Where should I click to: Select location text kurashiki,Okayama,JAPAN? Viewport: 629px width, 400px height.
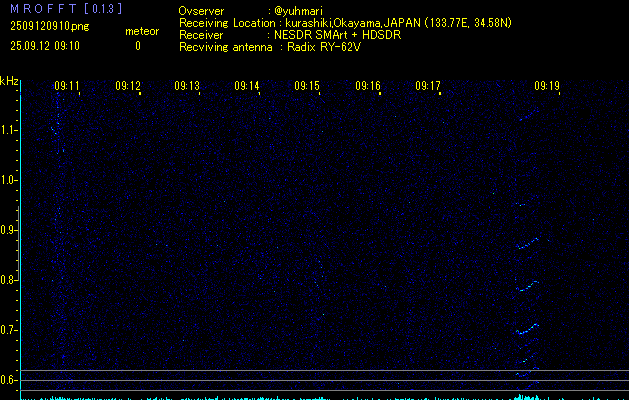[353, 23]
